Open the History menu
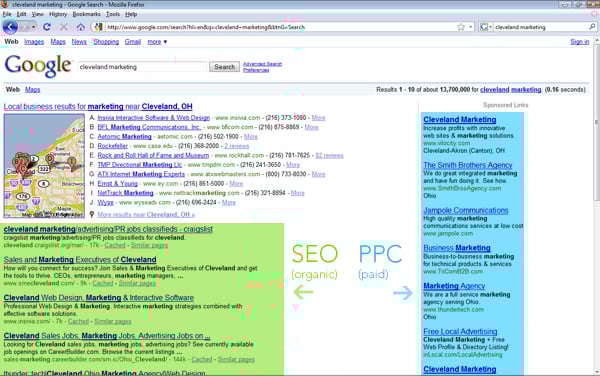 58,14
